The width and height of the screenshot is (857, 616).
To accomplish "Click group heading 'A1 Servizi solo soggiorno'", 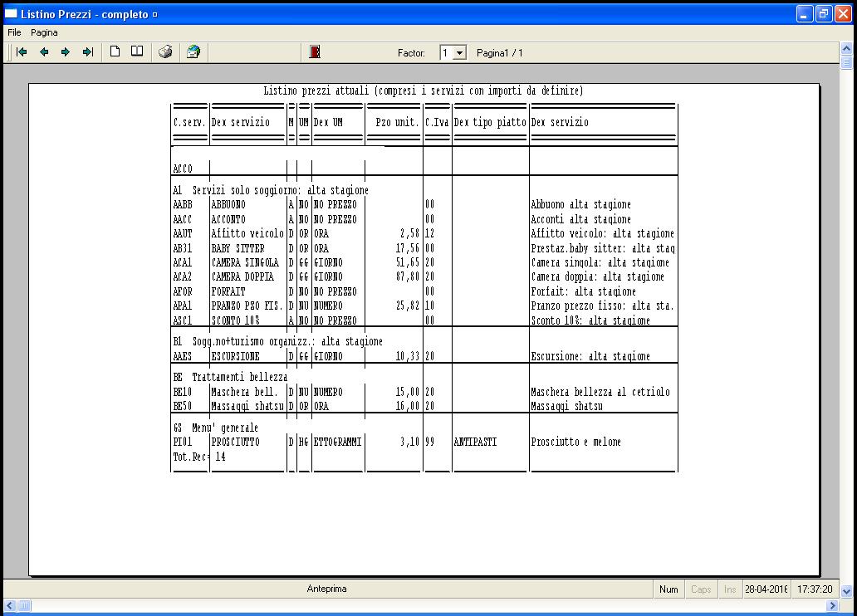I will (271, 190).
